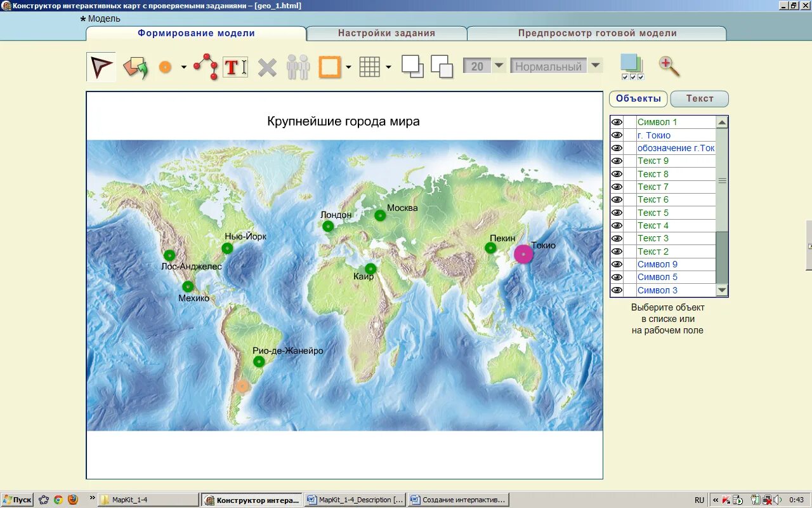Viewport: 812px width, 508px height.
Task: Click the send to back icon
Action: [x=442, y=66]
